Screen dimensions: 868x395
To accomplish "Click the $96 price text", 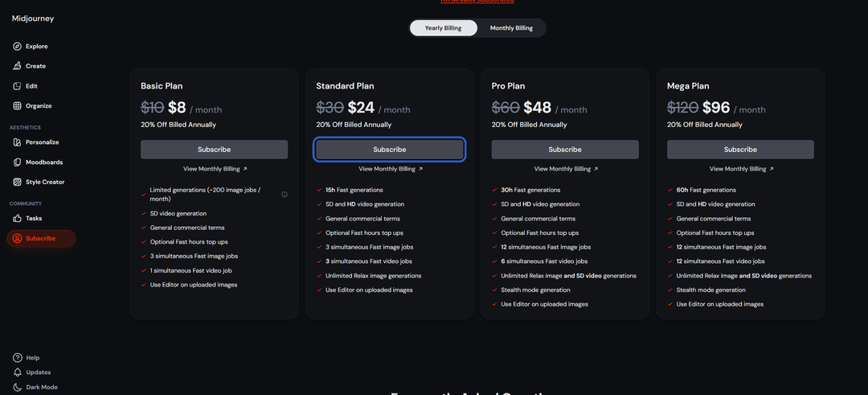I will 716,108.
